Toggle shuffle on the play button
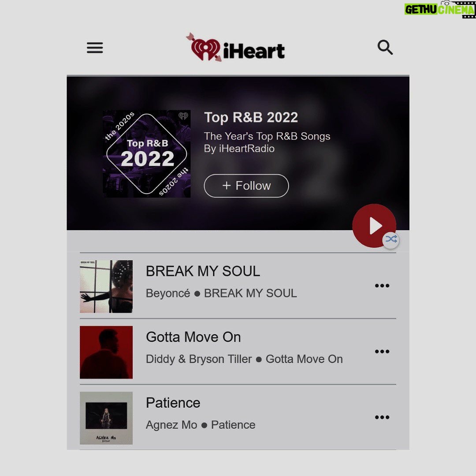 tap(390, 240)
